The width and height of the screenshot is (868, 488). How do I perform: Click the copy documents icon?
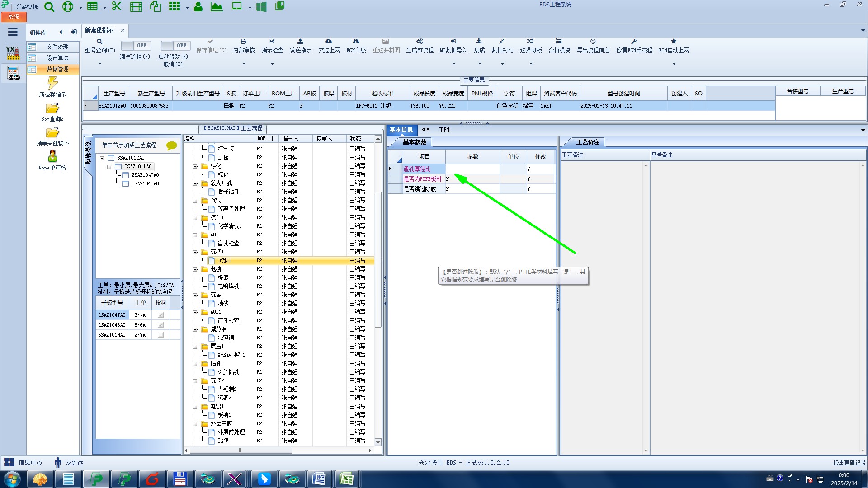tap(156, 6)
